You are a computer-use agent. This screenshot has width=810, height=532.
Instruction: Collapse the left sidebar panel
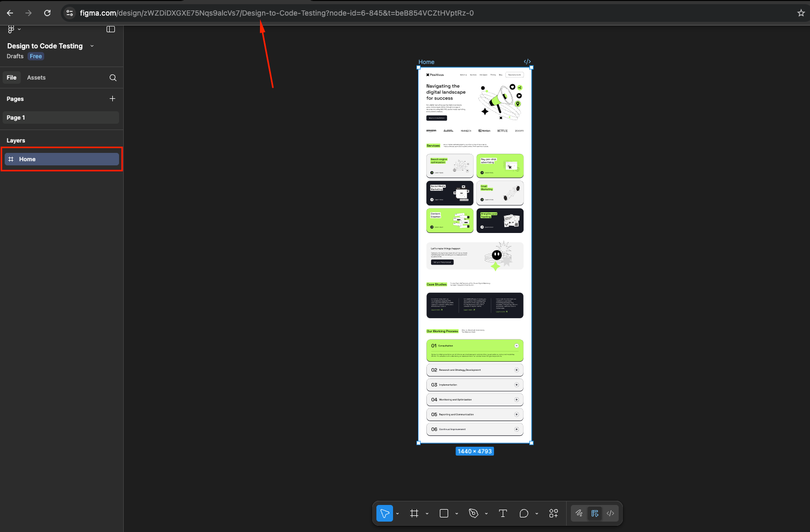click(x=111, y=29)
